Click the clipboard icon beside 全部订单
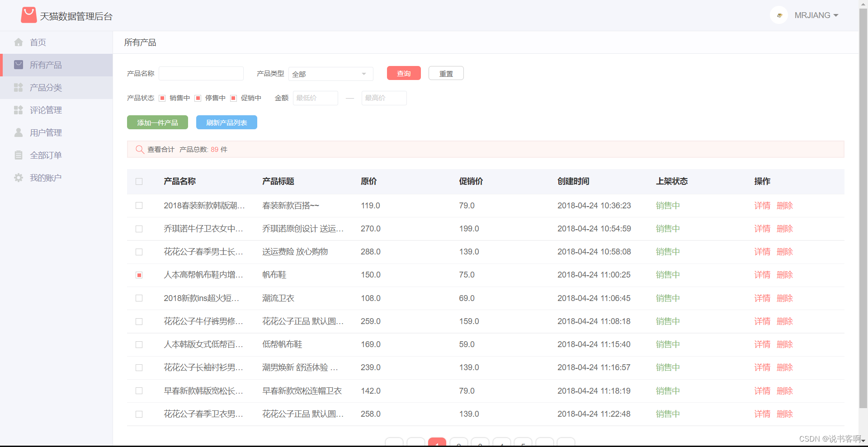Viewport: 868px width, 447px height. [x=19, y=155]
